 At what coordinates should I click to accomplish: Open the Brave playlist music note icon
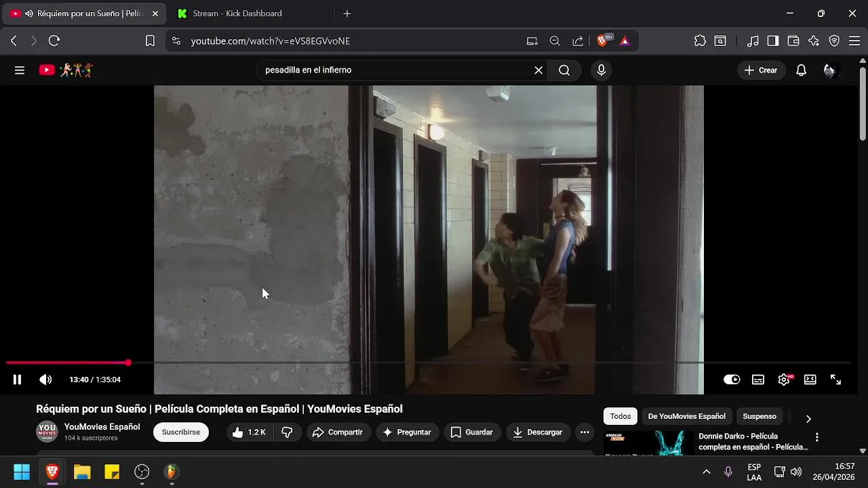(753, 41)
